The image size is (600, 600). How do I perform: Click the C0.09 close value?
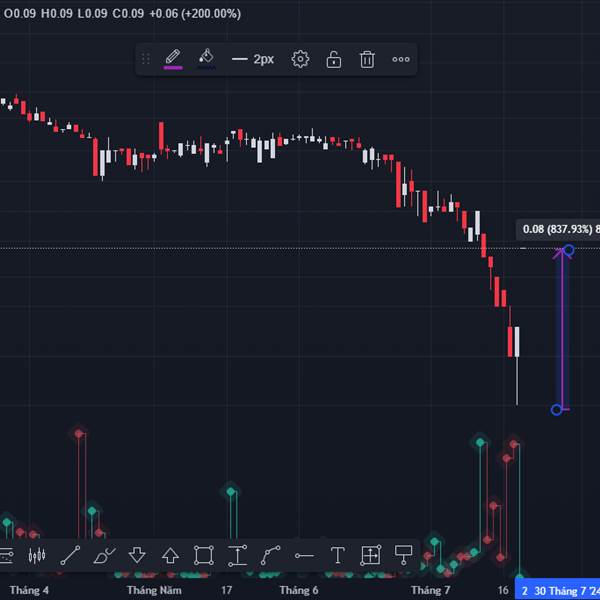[128, 14]
